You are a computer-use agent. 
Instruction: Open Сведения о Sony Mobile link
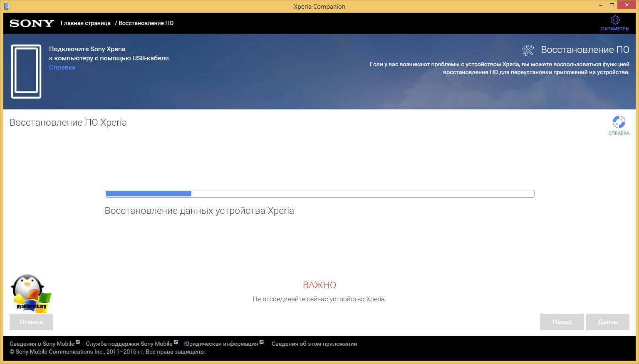tap(42, 344)
